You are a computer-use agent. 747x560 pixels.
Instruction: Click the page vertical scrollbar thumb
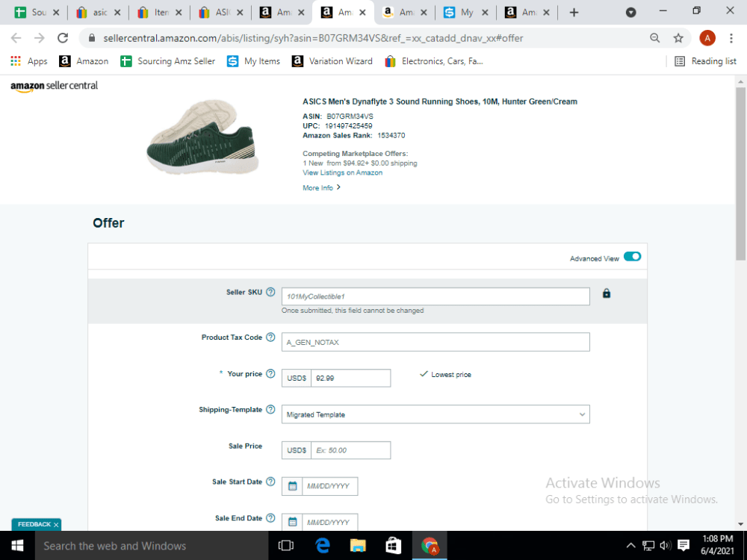[740, 173]
